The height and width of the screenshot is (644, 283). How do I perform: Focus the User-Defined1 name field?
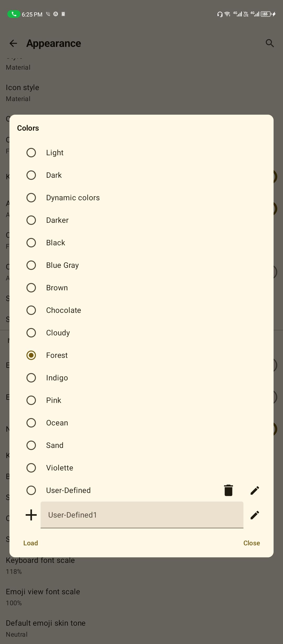[x=142, y=515]
